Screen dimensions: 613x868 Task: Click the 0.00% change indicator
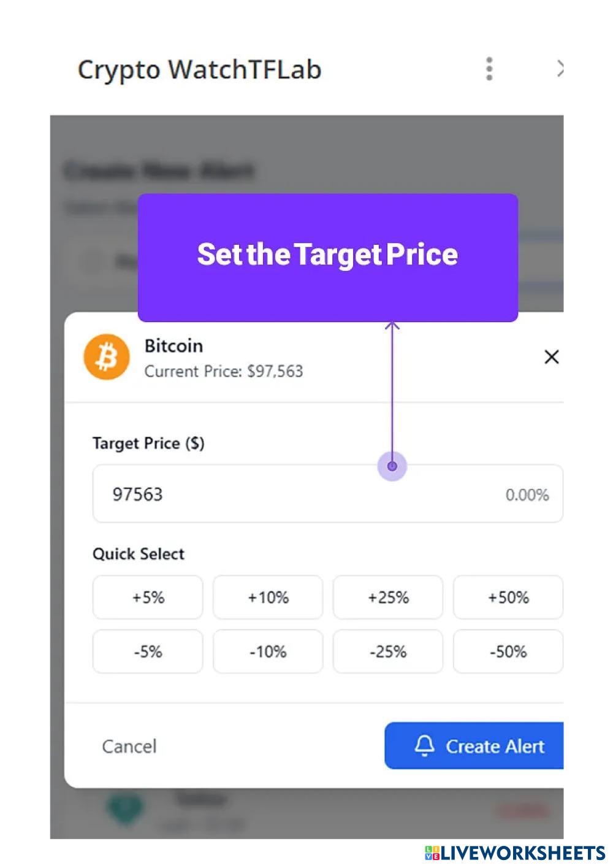(x=527, y=495)
